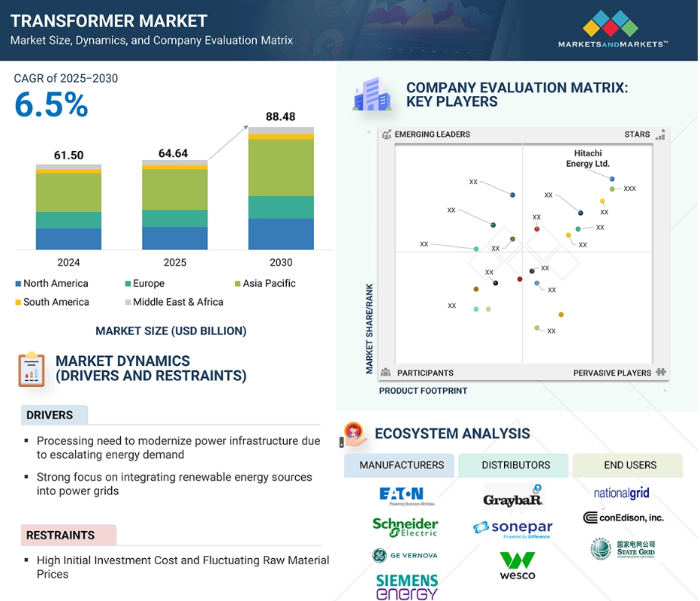The width and height of the screenshot is (700, 601).
Task: Click the 'Strong focus on integrating renewable' driver
Action: 174,484
